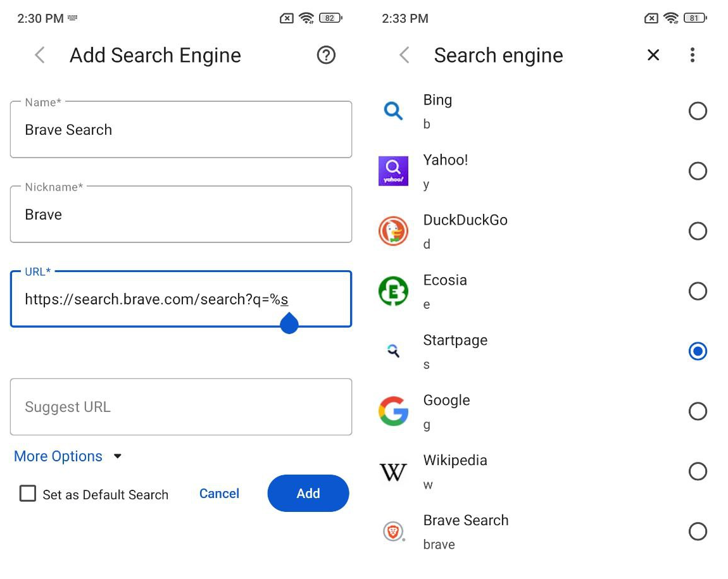Click into the Suggest URL field
The image size is (728, 579).
[x=180, y=407]
